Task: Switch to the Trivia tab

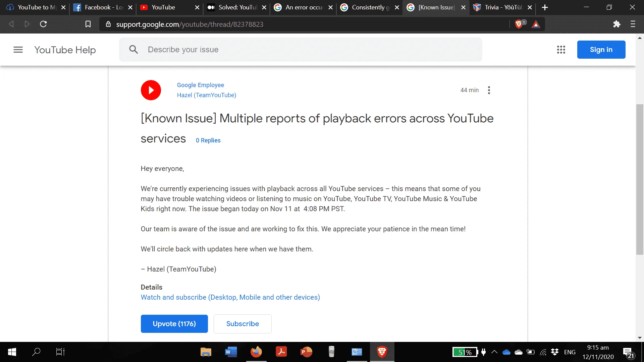Action: (502, 7)
